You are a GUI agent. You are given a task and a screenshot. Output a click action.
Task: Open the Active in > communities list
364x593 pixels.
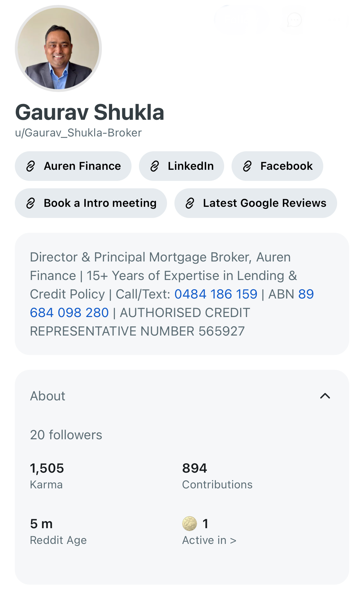(x=209, y=540)
